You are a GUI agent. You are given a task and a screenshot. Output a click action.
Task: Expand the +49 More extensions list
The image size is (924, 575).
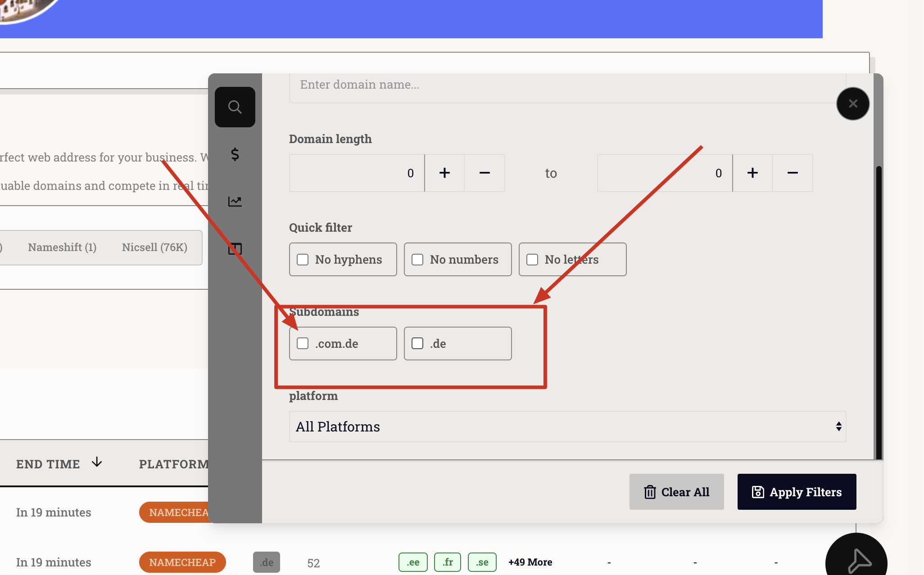pos(530,562)
